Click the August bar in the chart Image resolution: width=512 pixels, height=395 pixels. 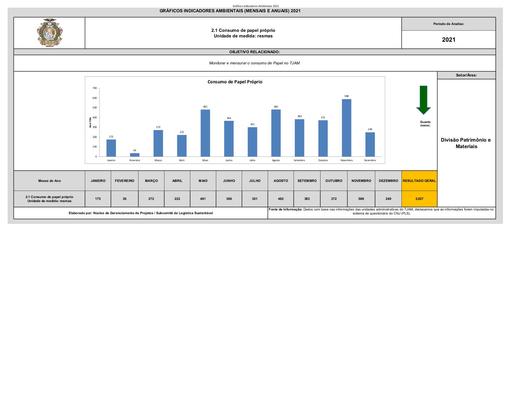pyautogui.click(x=276, y=133)
